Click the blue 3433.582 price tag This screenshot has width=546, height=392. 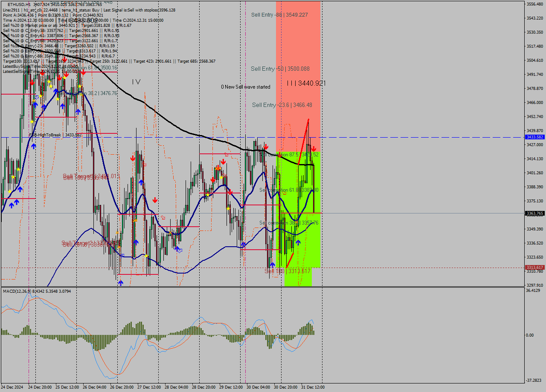click(x=534, y=137)
